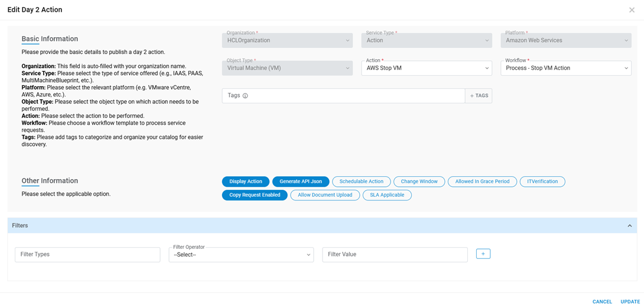This screenshot has height=308, width=644.
Task: Click the plus icon to add filter
Action: tap(483, 254)
